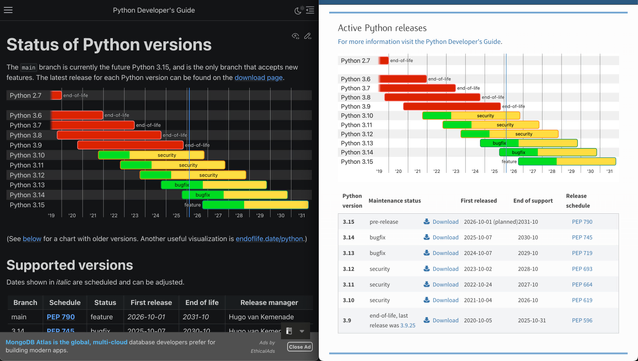Click the '2024-10-07' first released cell
This screenshot has height=361, width=638.
pyautogui.click(x=478, y=253)
